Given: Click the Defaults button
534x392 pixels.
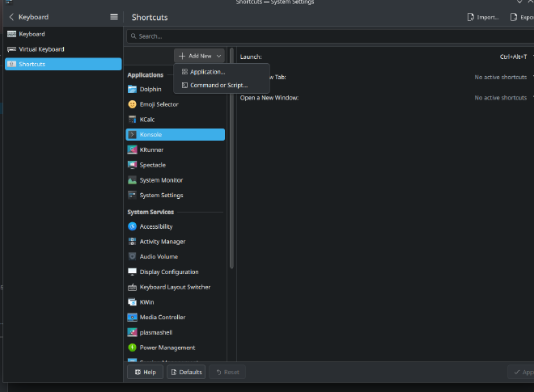Looking at the screenshot, I should click(186, 372).
